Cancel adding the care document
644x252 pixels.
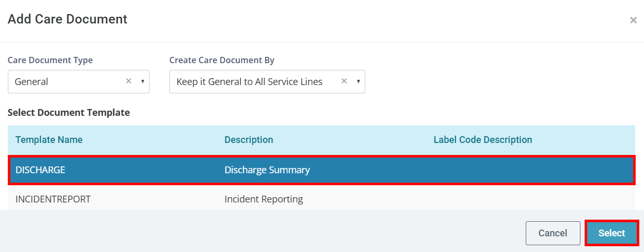(x=553, y=233)
